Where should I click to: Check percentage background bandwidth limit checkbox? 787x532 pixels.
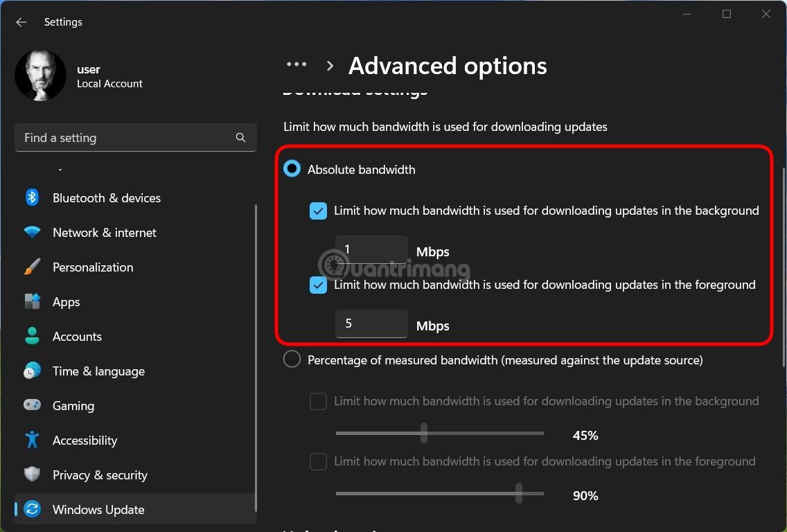tap(318, 402)
